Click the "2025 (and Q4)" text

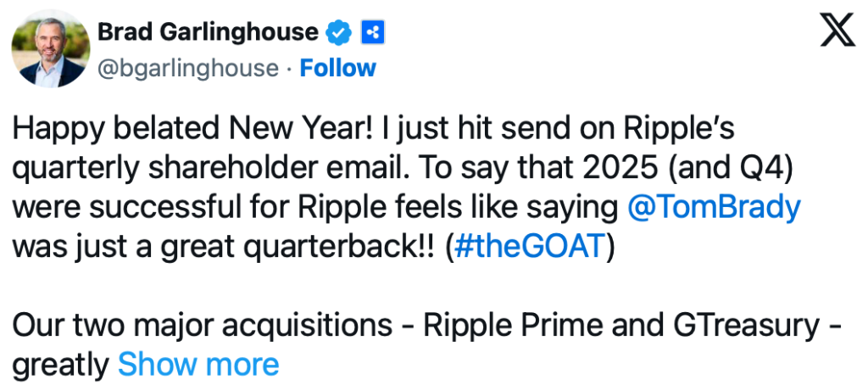tap(684, 169)
